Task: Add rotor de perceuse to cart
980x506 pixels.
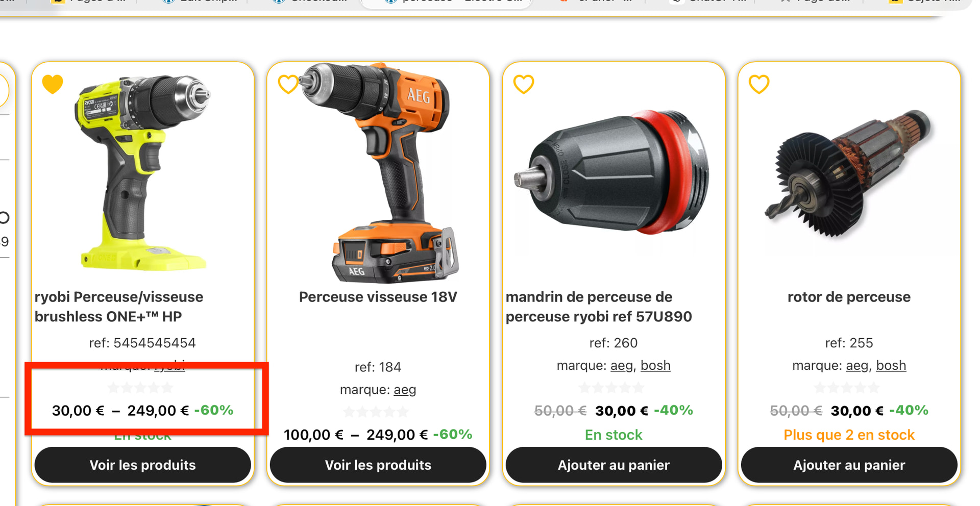Action: (849, 465)
